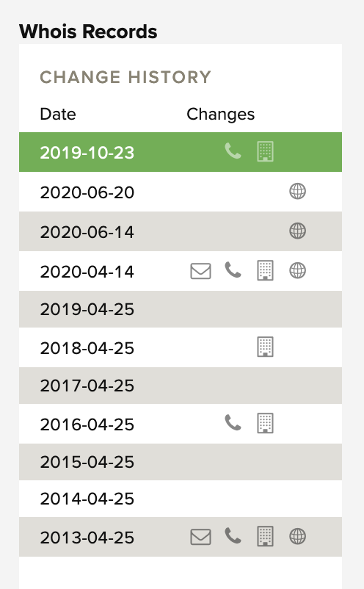Click the Changes column header
364x589 pixels.
click(221, 114)
